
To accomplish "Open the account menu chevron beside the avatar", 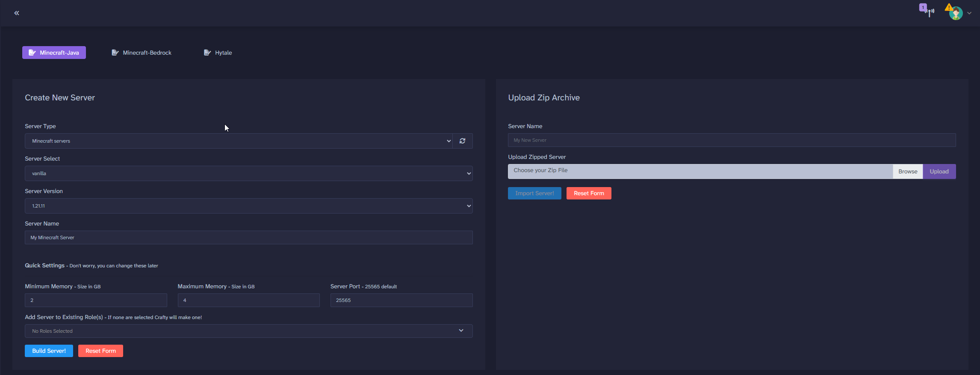I will coord(969,13).
